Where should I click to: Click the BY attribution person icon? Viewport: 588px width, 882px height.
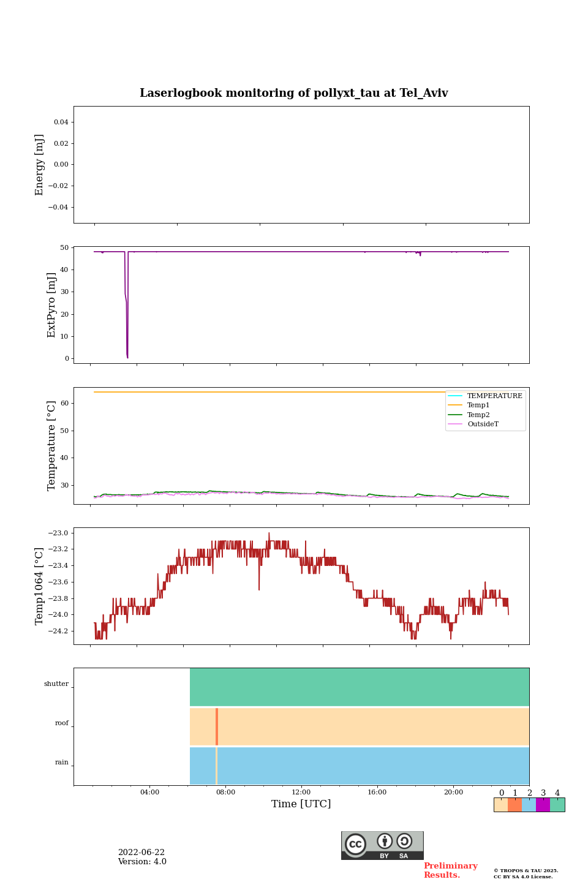tap(385, 842)
